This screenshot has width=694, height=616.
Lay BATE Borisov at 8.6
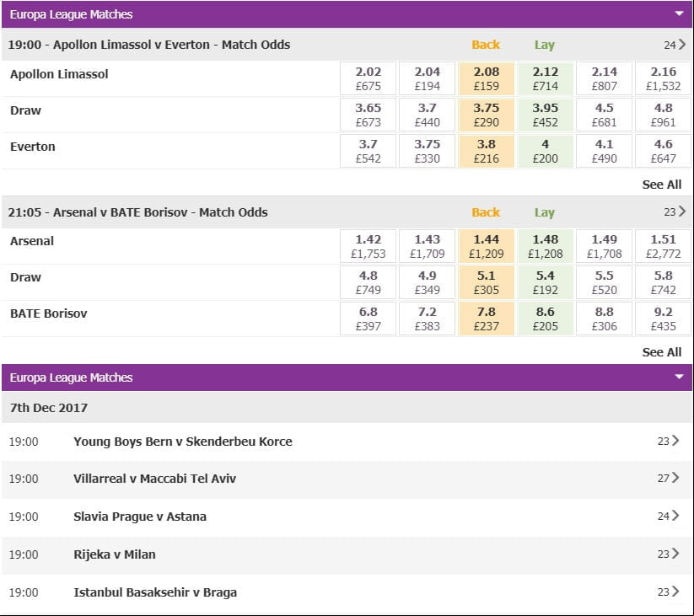pyautogui.click(x=546, y=319)
